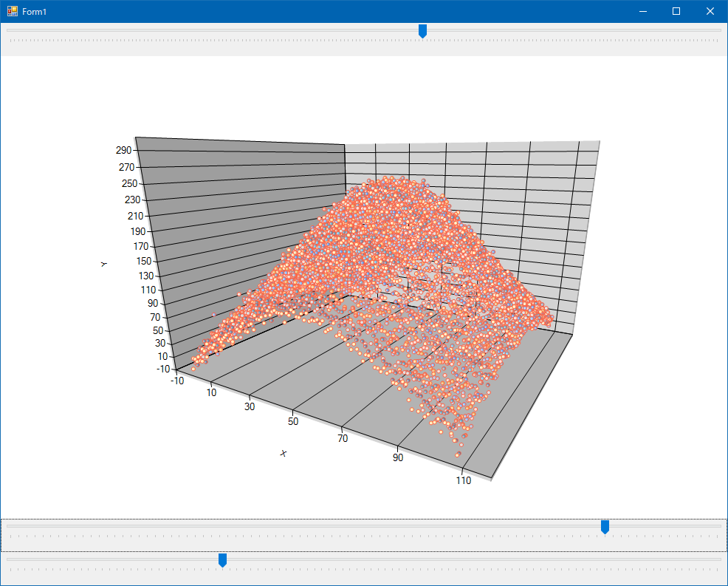The image size is (728, 586).
Task: Click the Y axis label 190
Action: [x=138, y=231]
